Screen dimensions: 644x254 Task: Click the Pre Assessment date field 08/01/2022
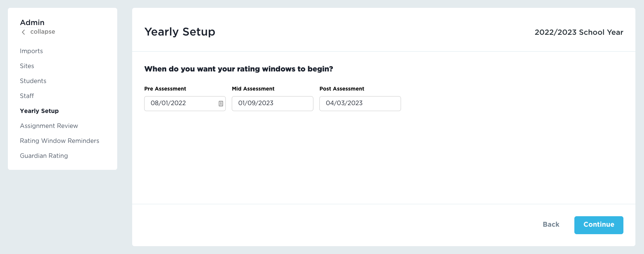(x=180, y=103)
